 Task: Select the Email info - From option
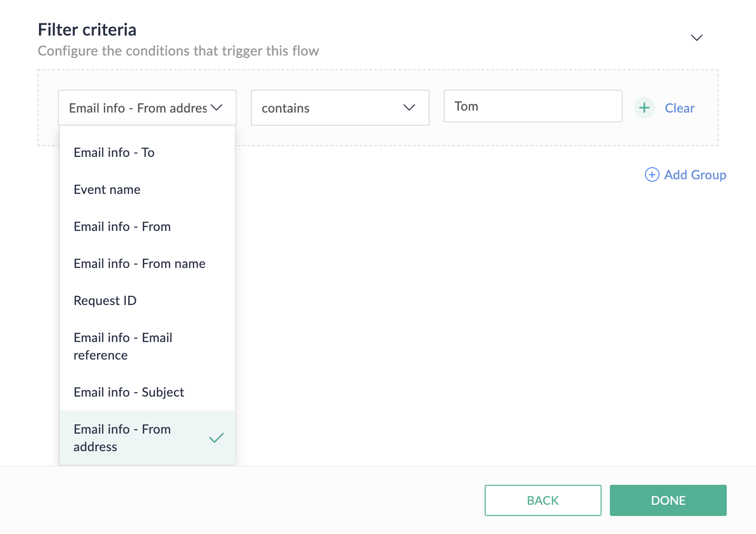[x=122, y=227]
